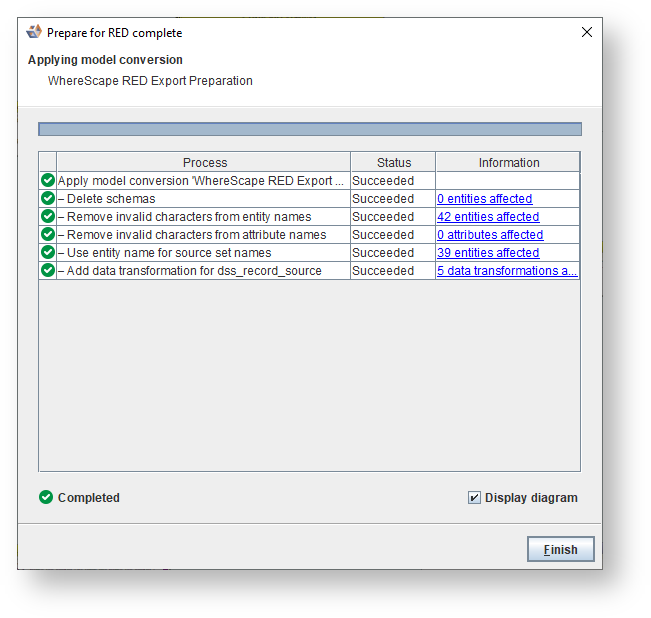Screen dimensions: 651x618
Task: Click the app icon in the title bar
Action: pyautogui.click(x=34, y=32)
